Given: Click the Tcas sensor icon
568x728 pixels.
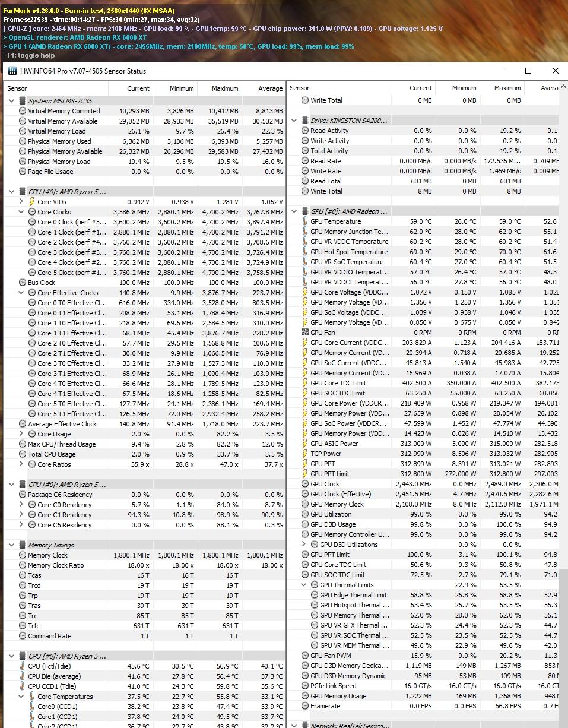Looking at the screenshot, I should [x=23, y=575].
